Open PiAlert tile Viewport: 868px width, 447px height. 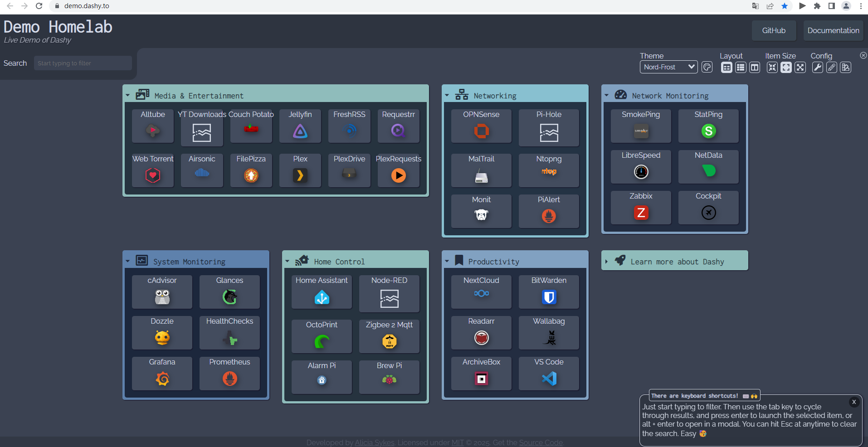click(x=549, y=211)
